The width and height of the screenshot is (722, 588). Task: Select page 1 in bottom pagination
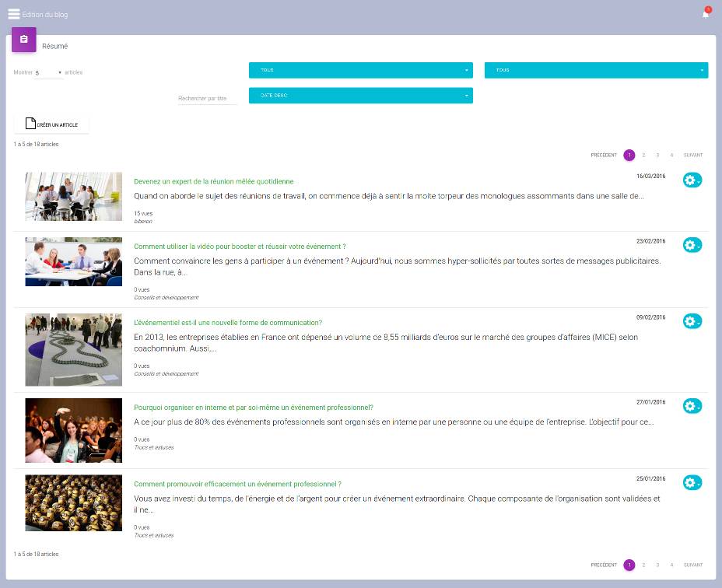[629, 565]
